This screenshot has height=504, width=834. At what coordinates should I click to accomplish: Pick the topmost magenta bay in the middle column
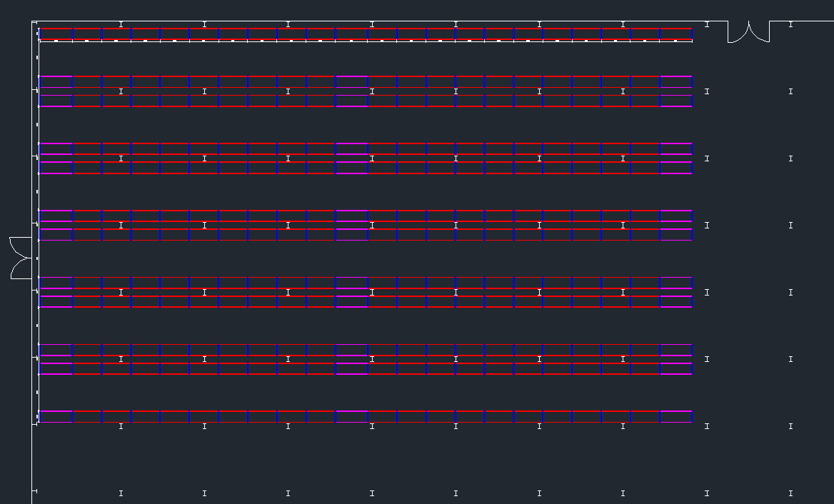[351, 81]
